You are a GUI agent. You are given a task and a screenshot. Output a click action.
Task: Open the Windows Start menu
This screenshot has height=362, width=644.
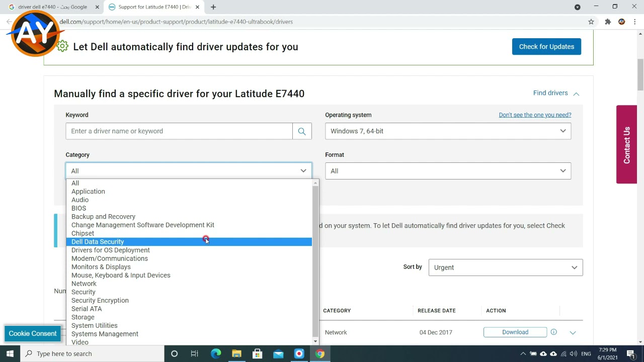(x=10, y=353)
